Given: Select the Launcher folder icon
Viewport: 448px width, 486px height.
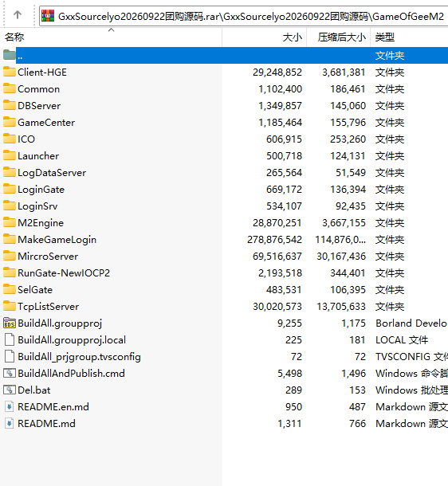Looking at the screenshot, I should click(10, 155).
